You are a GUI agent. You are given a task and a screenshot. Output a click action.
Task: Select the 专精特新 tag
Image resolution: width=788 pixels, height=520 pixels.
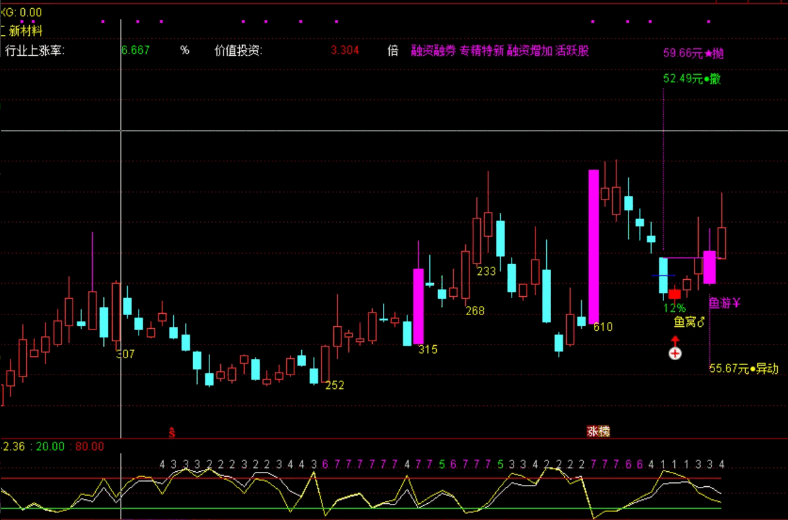(481, 50)
